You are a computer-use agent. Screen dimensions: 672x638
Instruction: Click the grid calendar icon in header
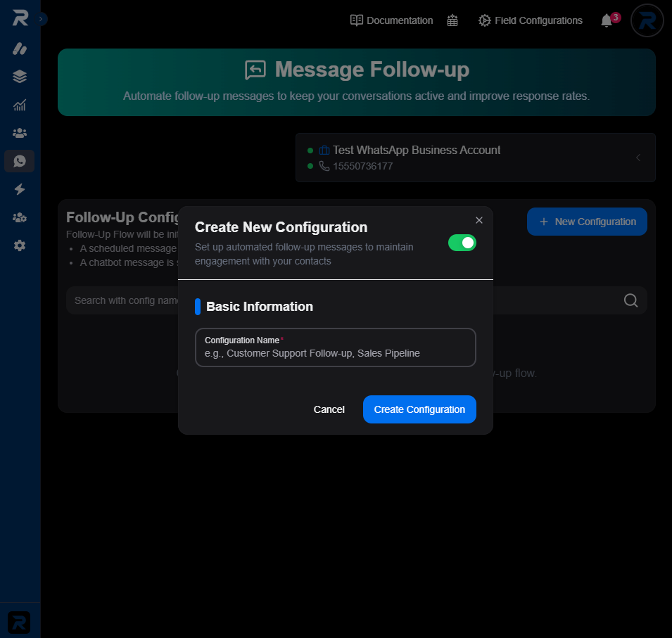(452, 20)
